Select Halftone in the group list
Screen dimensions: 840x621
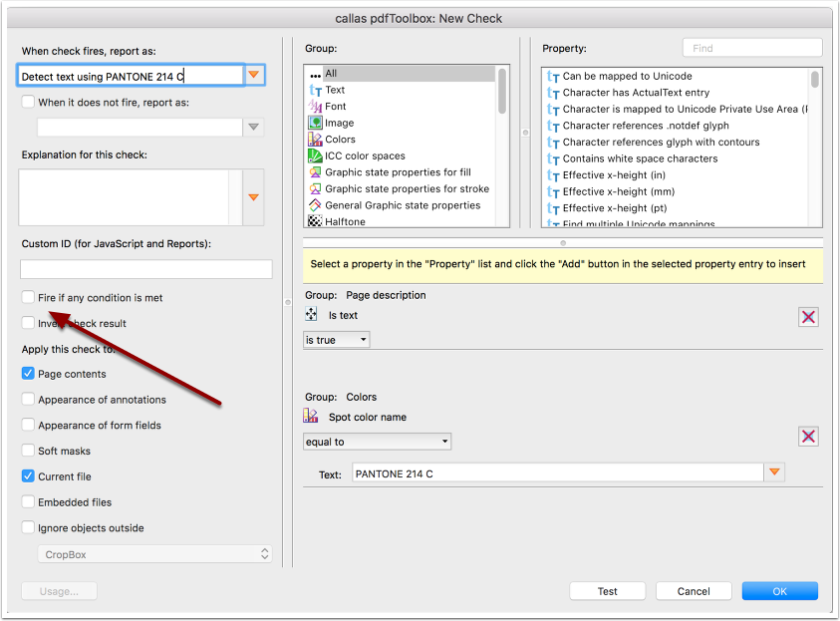tap(400, 221)
